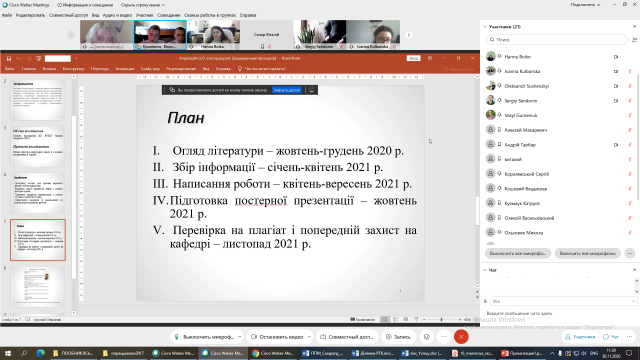Stop sharing with the blue button on banner
The height and width of the screenshot is (360, 640).
coord(287,90)
